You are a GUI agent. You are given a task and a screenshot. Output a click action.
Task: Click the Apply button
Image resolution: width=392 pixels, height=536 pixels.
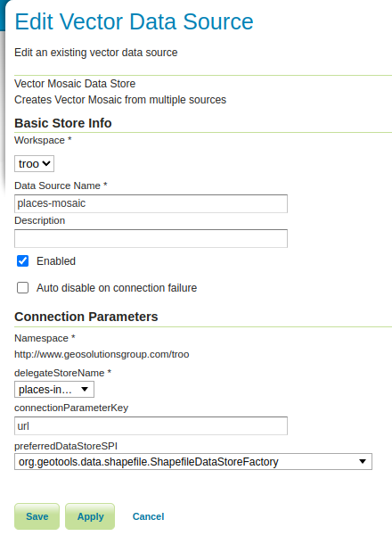90,516
